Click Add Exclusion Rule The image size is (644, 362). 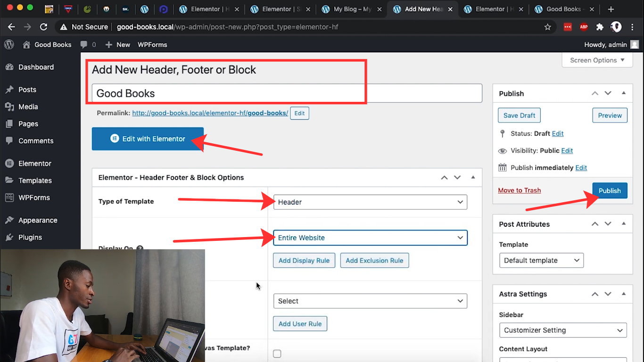(374, 260)
